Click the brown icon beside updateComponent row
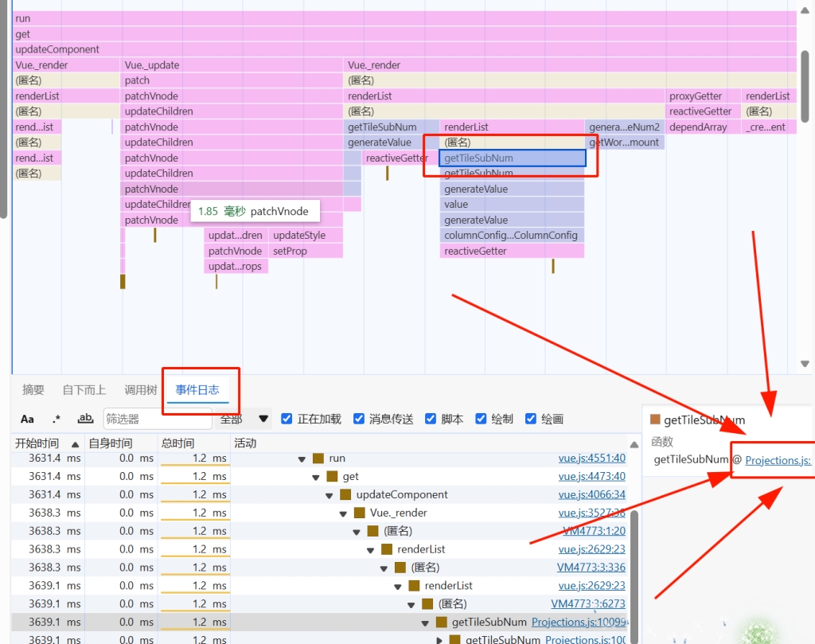Screen dimensions: 815x644 [x=345, y=495]
